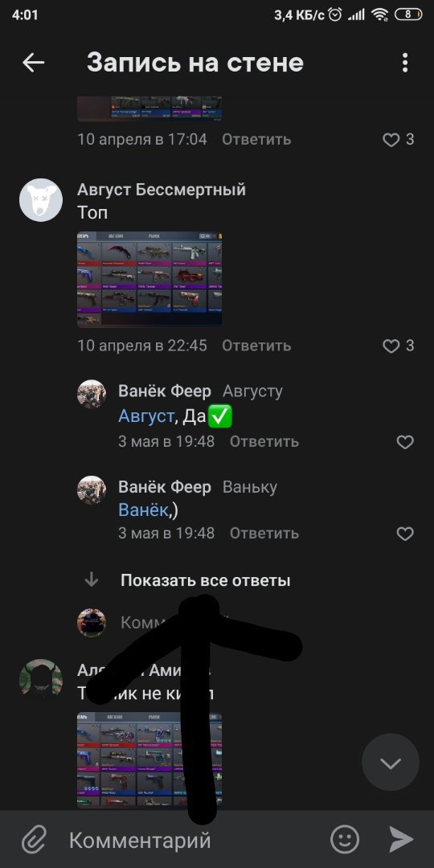
Task: Open the blue 'Ванёк' mention link
Action: [143, 510]
